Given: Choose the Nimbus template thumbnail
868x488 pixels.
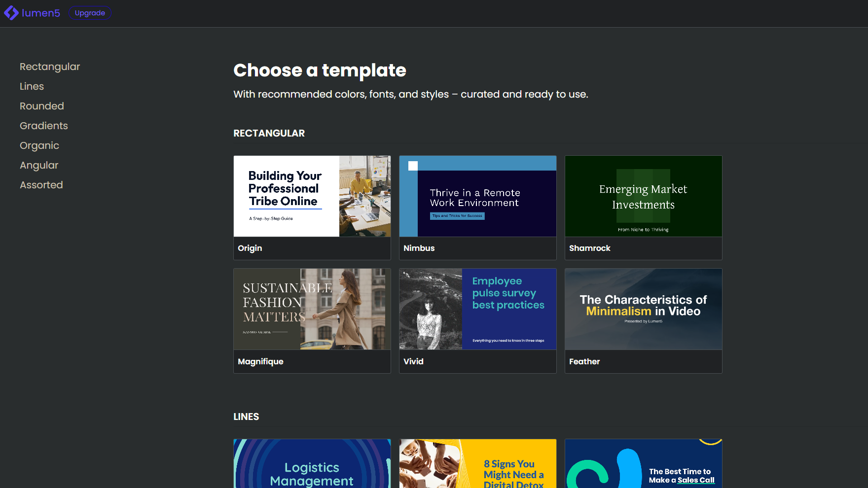Looking at the screenshot, I should pyautogui.click(x=478, y=196).
